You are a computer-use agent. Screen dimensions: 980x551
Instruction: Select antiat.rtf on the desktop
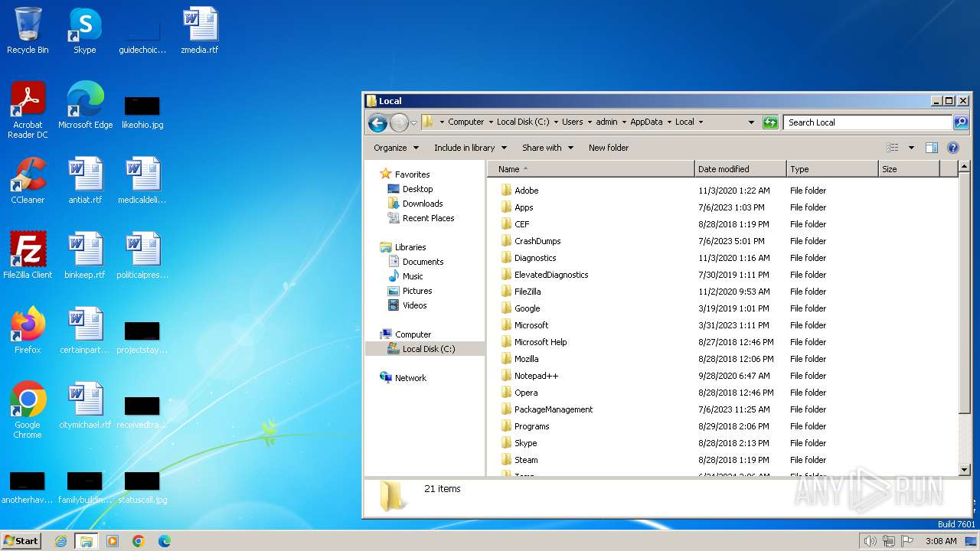click(x=85, y=181)
